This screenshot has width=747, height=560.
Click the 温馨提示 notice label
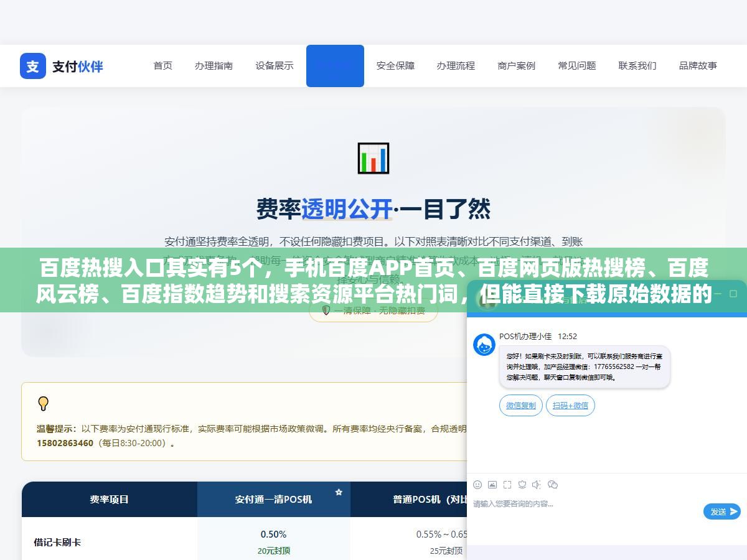pos(56,429)
